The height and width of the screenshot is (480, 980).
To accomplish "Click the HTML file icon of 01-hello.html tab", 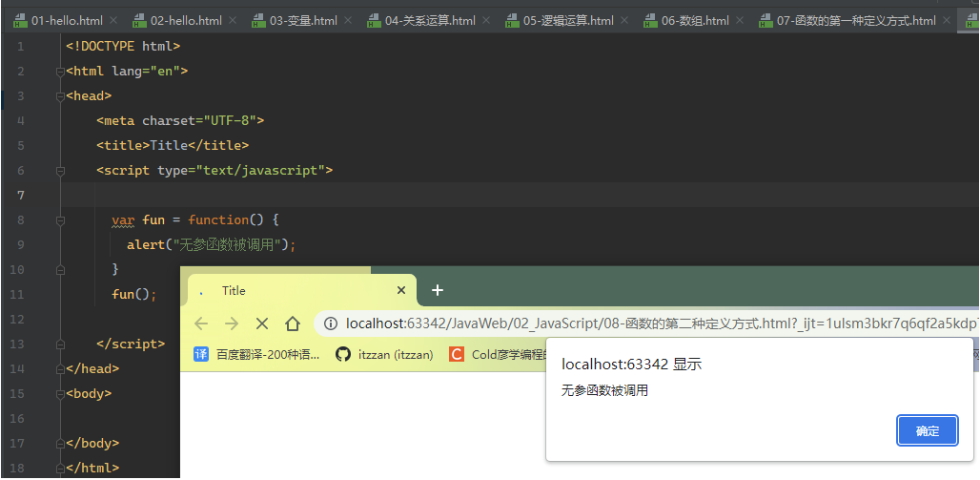I will (x=20, y=21).
